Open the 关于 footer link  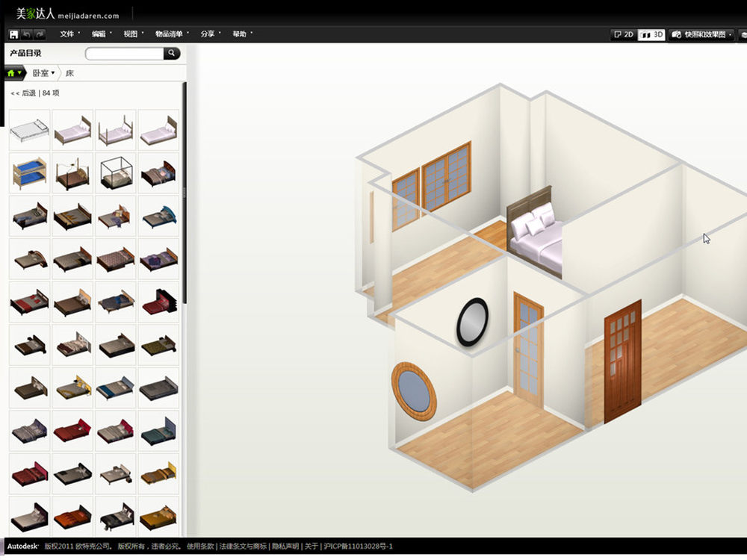tap(311, 547)
